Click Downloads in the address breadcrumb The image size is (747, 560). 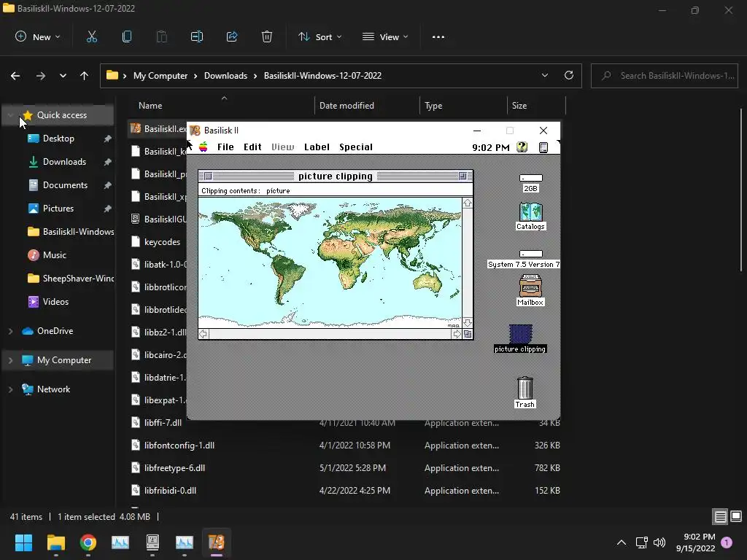click(226, 76)
